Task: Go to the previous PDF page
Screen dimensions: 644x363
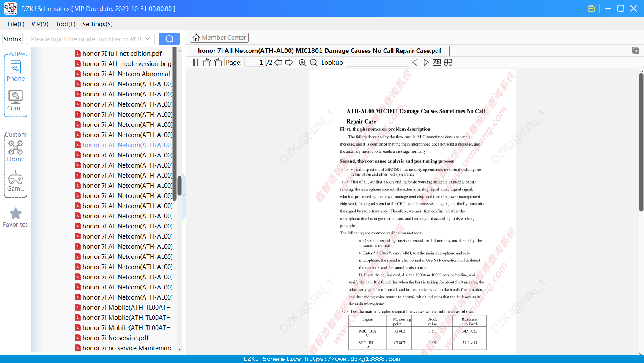Action: tap(278, 63)
